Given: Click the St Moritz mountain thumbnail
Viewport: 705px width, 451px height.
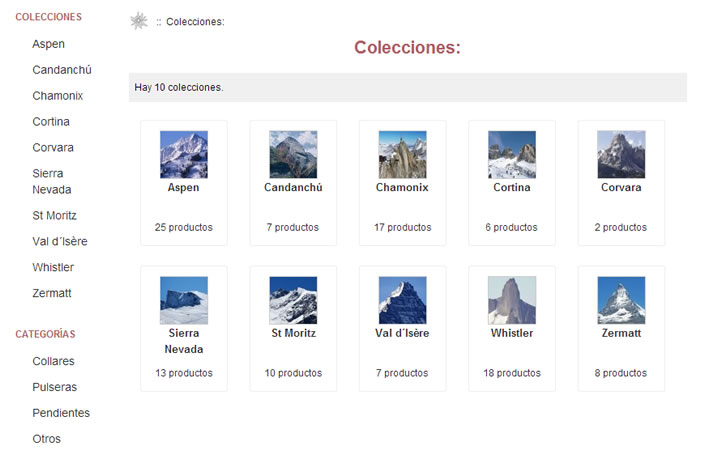Looking at the screenshot, I should point(293,300).
